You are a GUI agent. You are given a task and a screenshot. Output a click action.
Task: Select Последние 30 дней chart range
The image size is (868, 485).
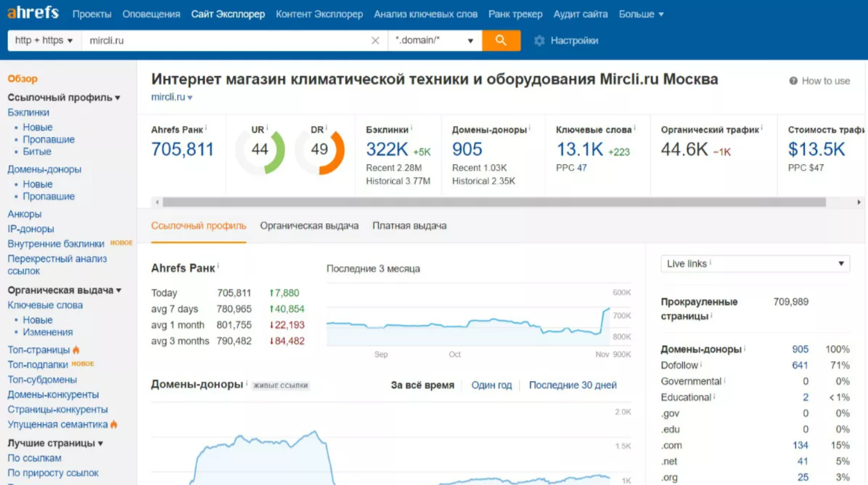(x=573, y=385)
